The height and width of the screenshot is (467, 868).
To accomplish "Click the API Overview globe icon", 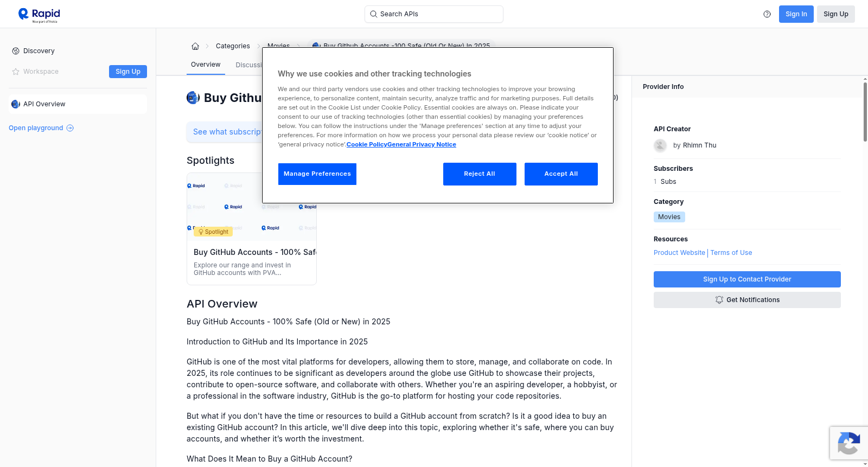I will 16,104.
